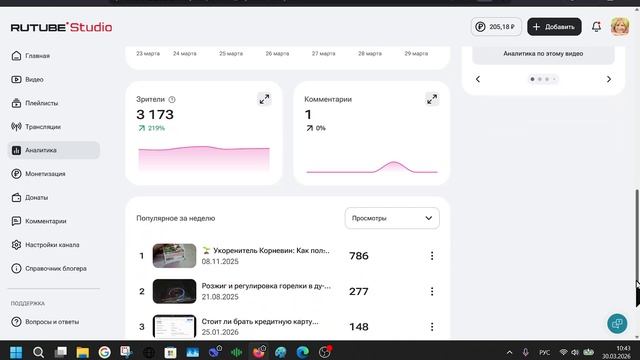Go to next video card arrow
Viewport: 640px width, 360px height.
(x=609, y=79)
